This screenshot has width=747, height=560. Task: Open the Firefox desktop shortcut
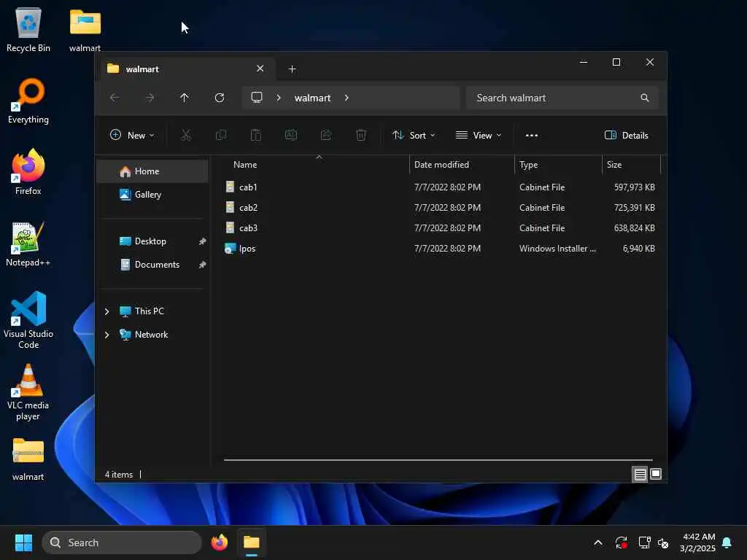click(28, 172)
